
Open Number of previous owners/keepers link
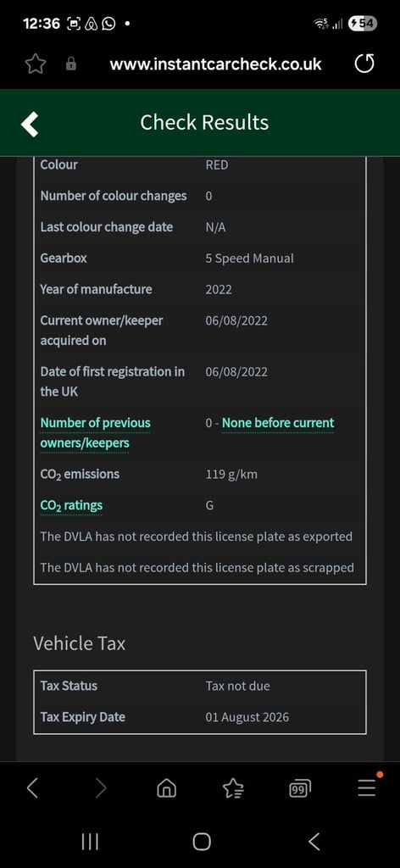tap(95, 433)
